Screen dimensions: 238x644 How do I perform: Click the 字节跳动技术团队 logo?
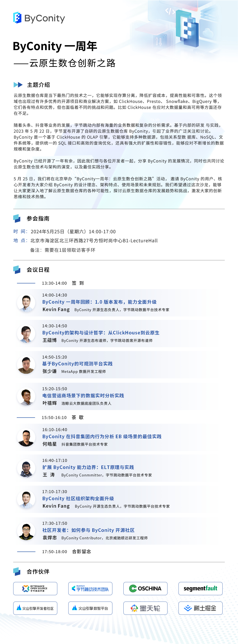[x=90, y=589]
